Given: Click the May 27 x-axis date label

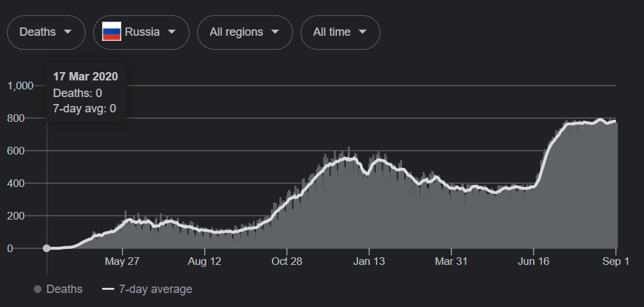Looking at the screenshot, I should pyautogui.click(x=122, y=261).
